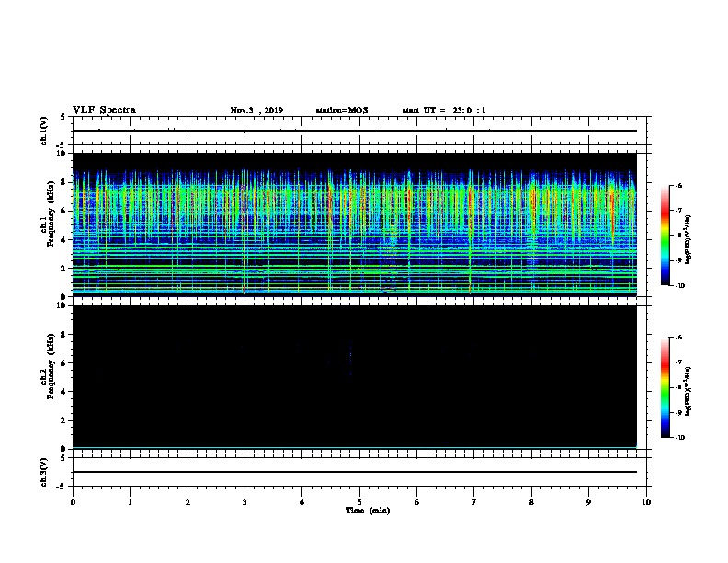Click the ch.1 voltage waveform trace line
Screen dimensions: 728x563
pos(355,131)
